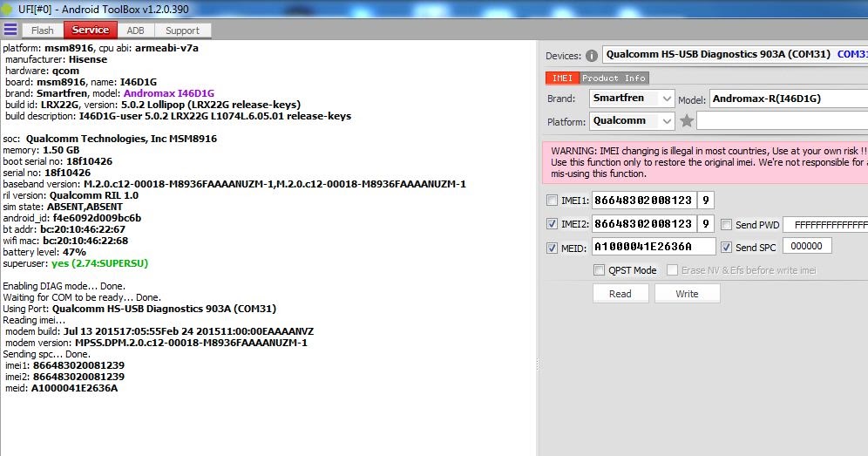Click the memory 1.50 GB line
This screenshot has width=868, height=456.
tap(41, 150)
